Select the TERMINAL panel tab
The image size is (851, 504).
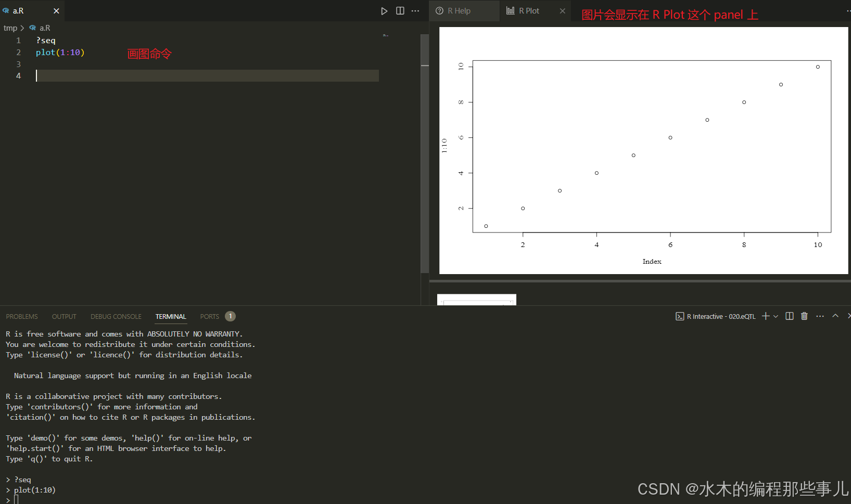pyautogui.click(x=171, y=316)
